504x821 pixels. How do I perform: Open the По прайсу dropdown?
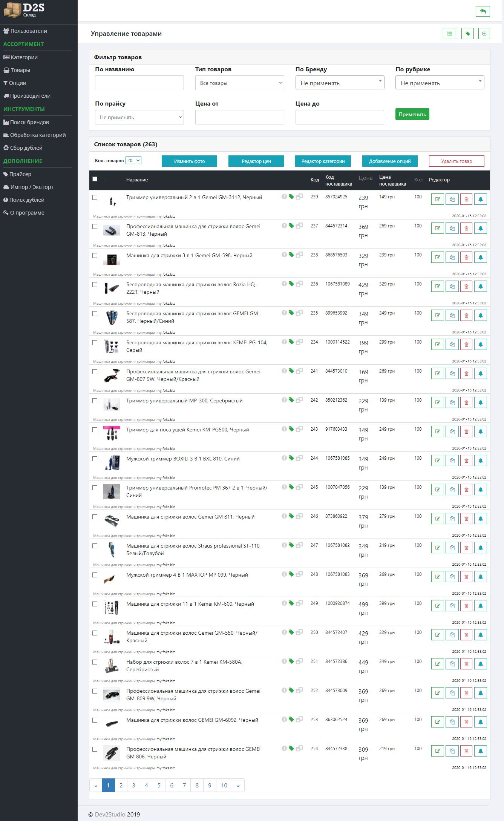139,117
